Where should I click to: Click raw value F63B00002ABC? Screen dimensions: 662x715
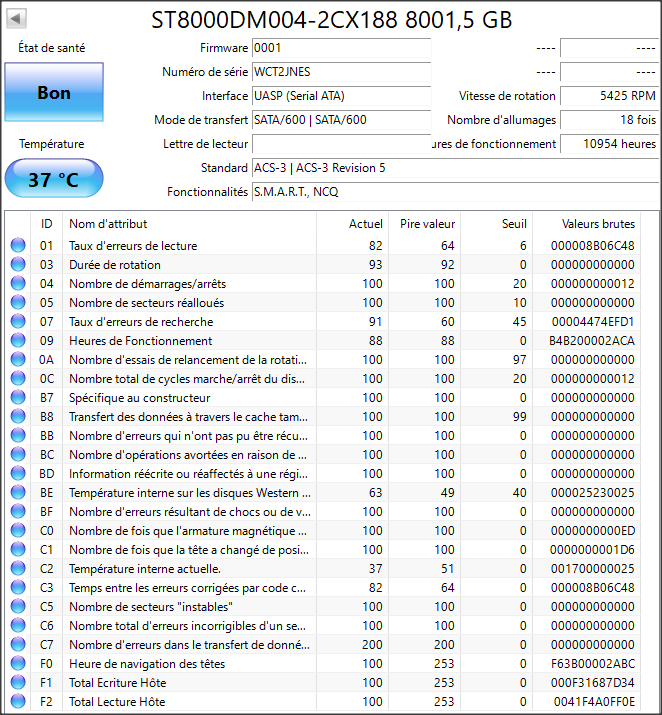click(593, 664)
